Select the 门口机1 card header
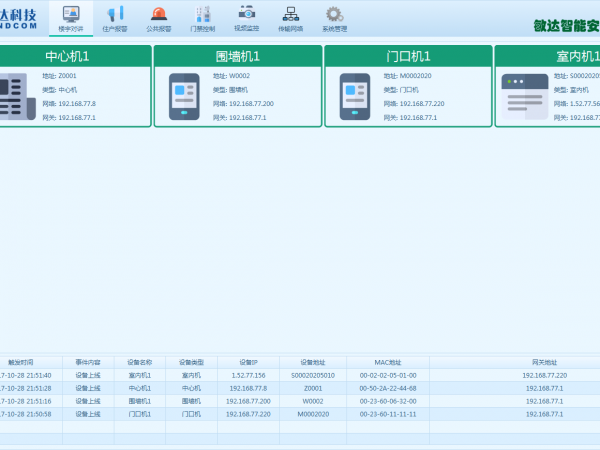The image size is (600, 450). 408,56
